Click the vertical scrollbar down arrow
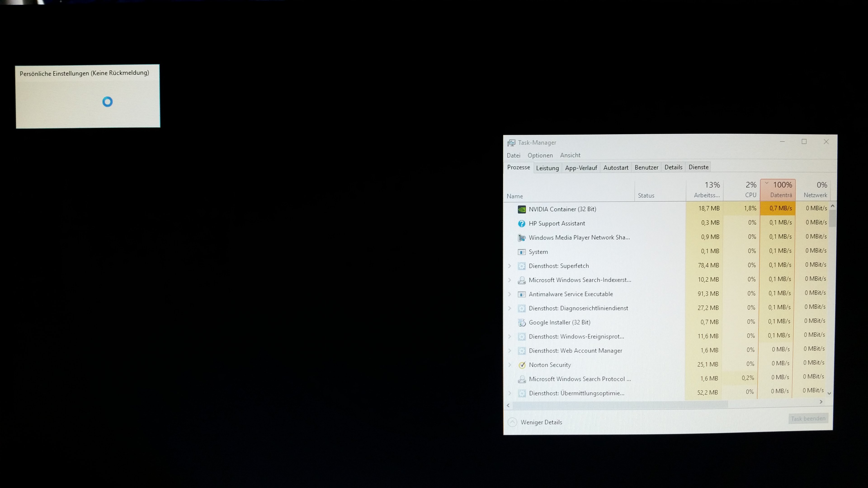 pyautogui.click(x=829, y=393)
